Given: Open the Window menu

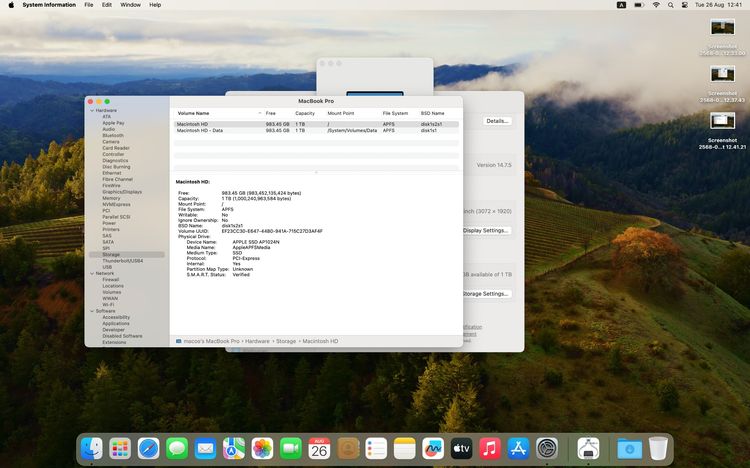Looking at the screenshot, I should tap(130, 5).
